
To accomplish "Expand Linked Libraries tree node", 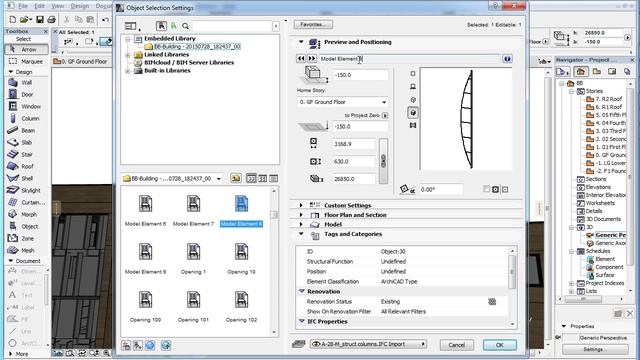I will 127,54.
